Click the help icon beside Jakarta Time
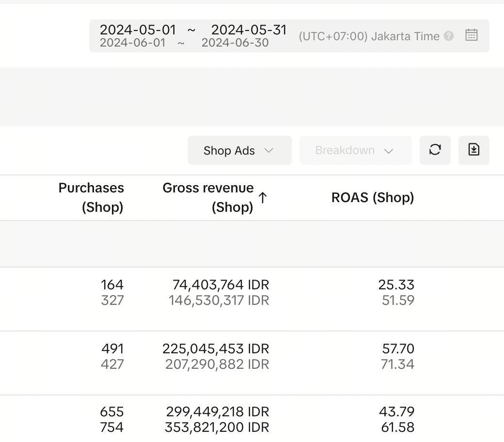The width and height of the screenshot is (504, 442). (x=449, y=36)
